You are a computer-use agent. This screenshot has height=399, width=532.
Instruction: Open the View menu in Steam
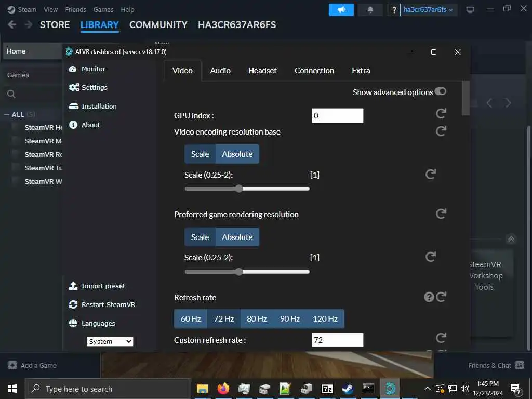tap(50, 9)
